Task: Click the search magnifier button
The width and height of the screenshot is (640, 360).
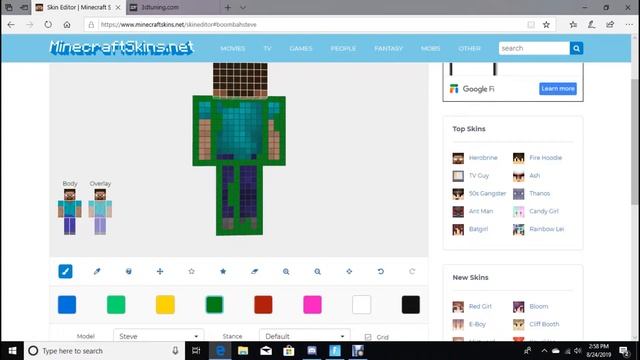Action: (x=576, y=48)
